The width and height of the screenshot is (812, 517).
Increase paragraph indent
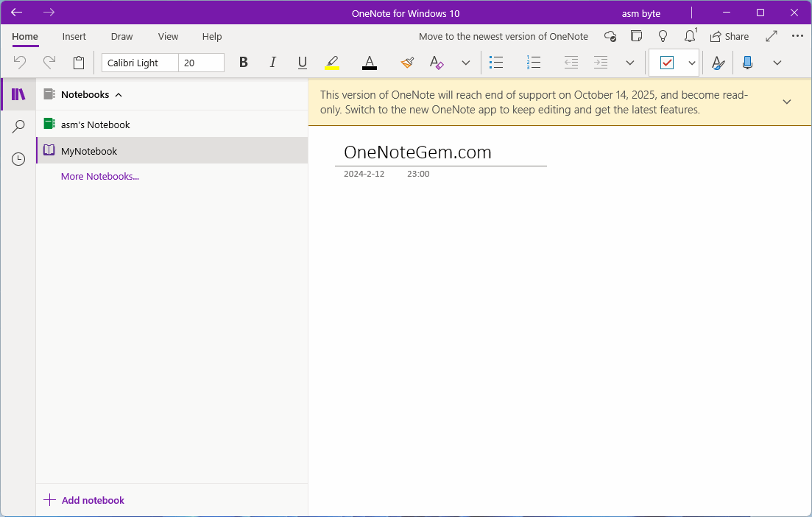pos(601,63)
